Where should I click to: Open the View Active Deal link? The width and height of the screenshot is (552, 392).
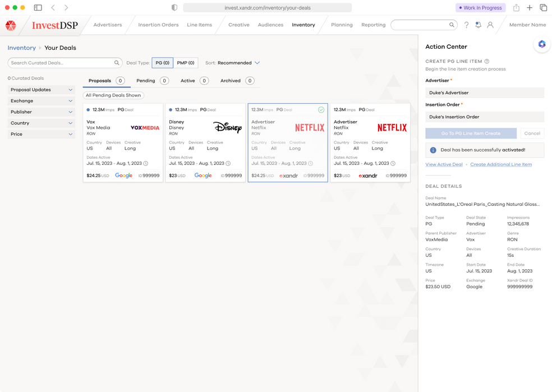pos(444,164)
